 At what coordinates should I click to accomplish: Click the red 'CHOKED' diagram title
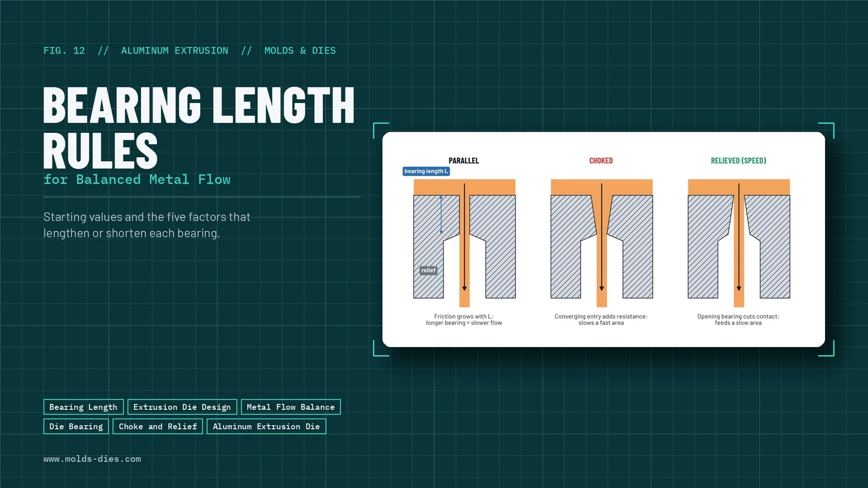[601, 160]
